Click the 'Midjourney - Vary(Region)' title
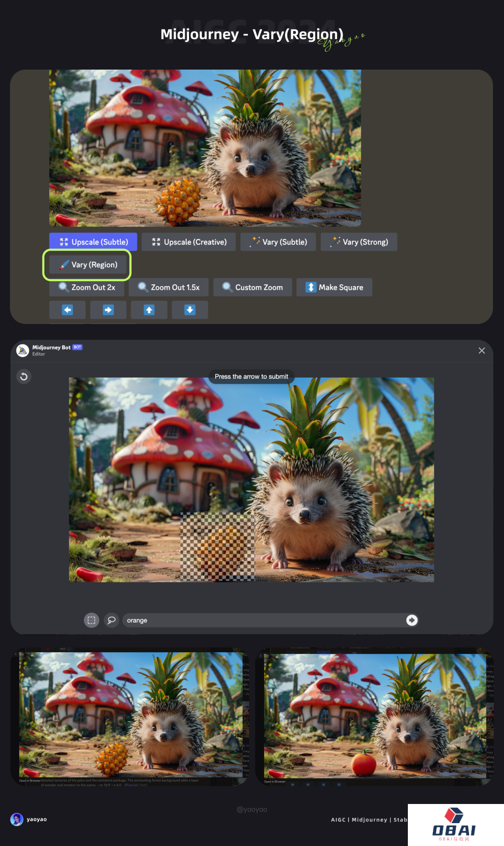The height and width of the screenshot is (846, 504). click(x=252, y=34)
